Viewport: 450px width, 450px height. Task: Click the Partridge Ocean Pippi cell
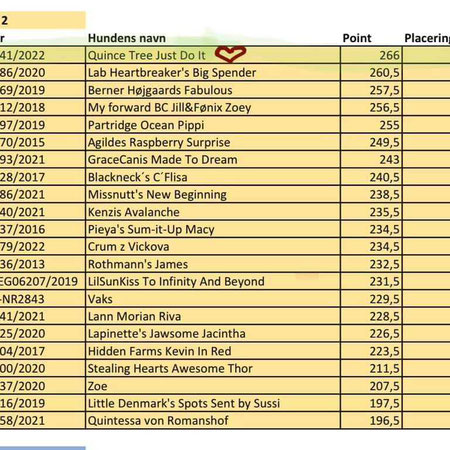pyautogui.click(x=213, y=125)
